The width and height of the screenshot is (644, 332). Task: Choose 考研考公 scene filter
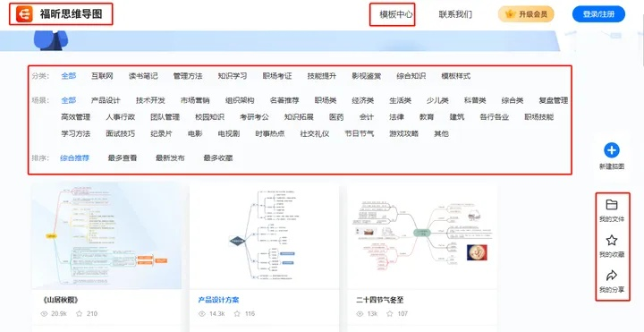pos(255,117)
